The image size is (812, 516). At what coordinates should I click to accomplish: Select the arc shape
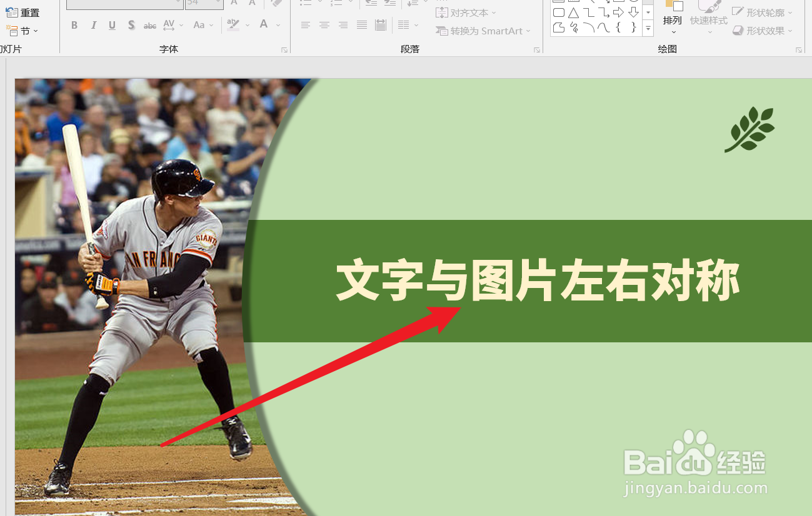coord(589,27)
